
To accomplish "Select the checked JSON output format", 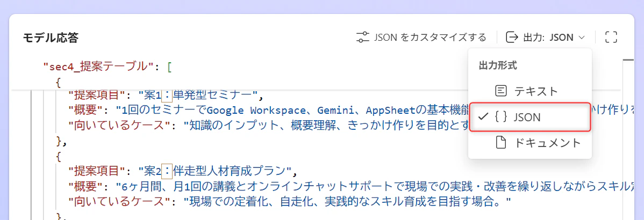I will (530, 117).
